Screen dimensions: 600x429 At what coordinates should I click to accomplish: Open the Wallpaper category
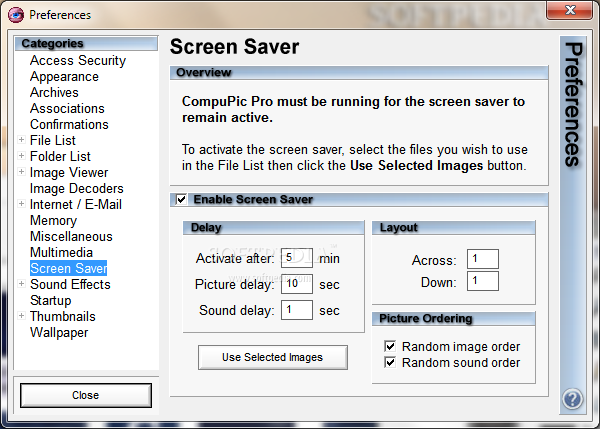[59, 333]
